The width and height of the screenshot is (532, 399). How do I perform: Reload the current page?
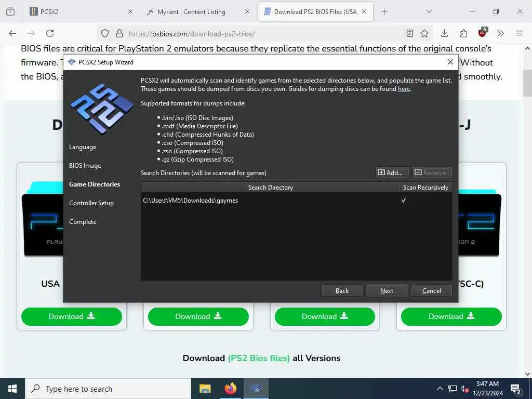[x=50, y=33]
